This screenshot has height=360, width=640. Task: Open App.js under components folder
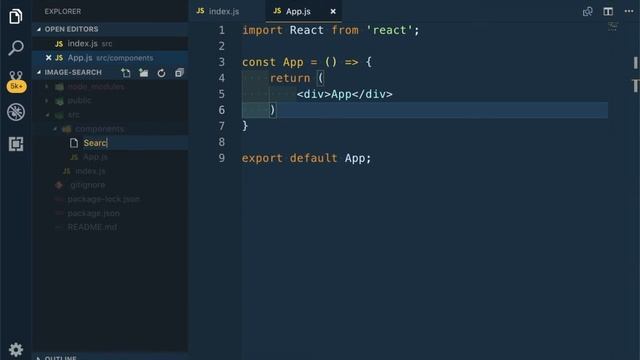(x=96, y=157)
